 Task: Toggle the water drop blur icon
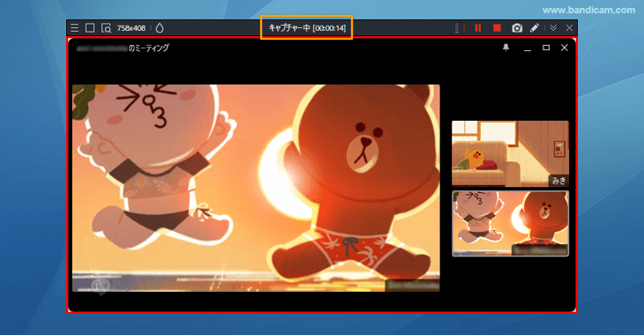[x=160, y=28]
